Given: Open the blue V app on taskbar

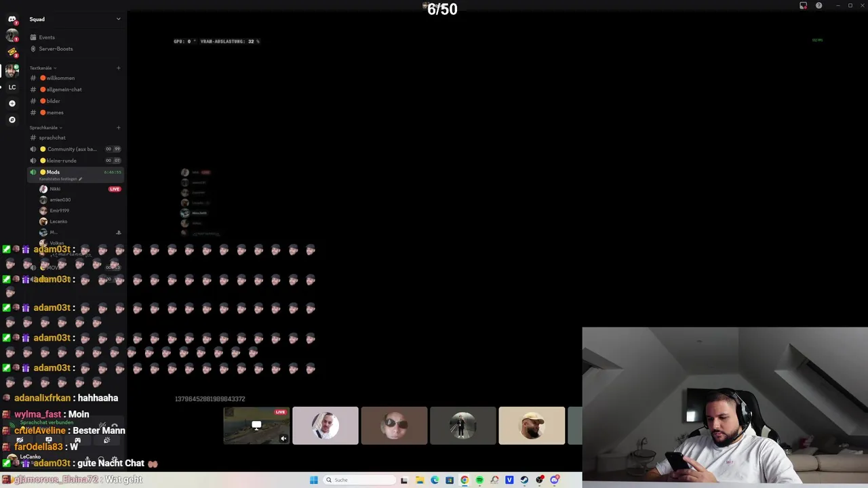Looking at the screenshot, I should [509, 480].
